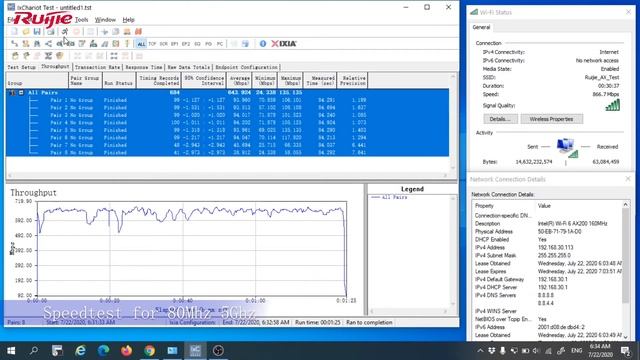Click the Open folder toolbar icon
This screenshot has height=360, width=640.
click(26, 31)
